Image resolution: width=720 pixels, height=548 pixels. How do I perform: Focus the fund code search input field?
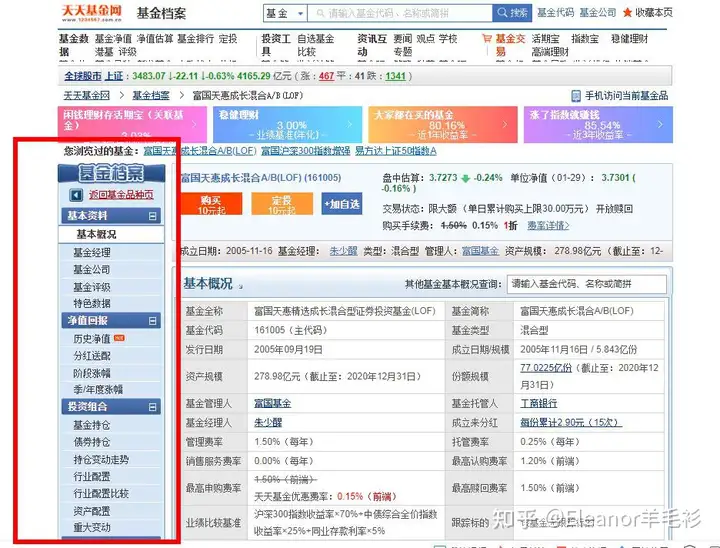click(399, 13)
